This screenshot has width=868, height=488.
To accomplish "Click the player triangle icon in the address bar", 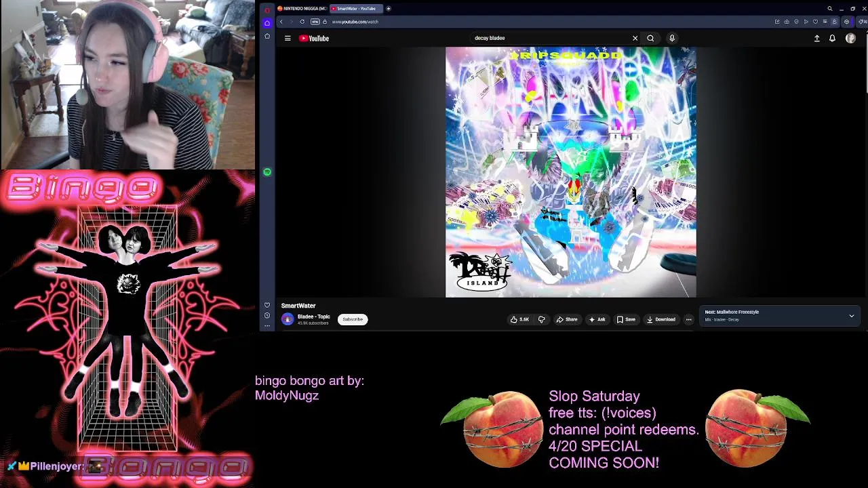I will 806,22.
